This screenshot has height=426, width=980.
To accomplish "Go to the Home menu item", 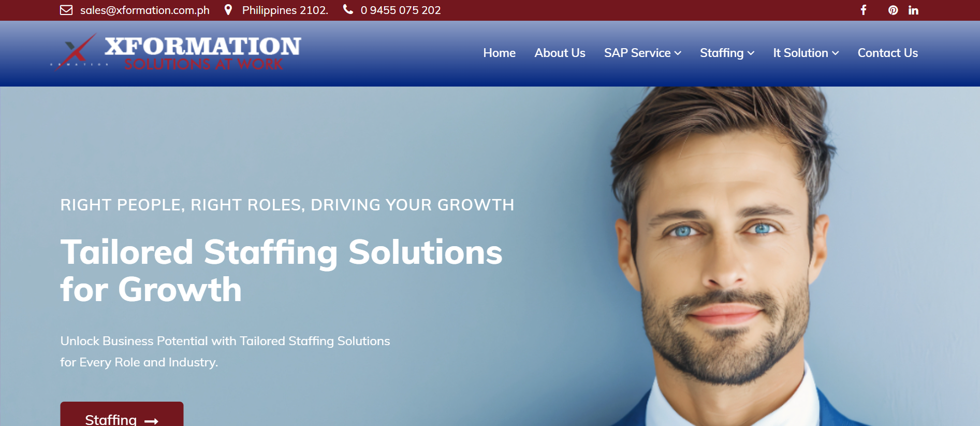I will point(499,53).
